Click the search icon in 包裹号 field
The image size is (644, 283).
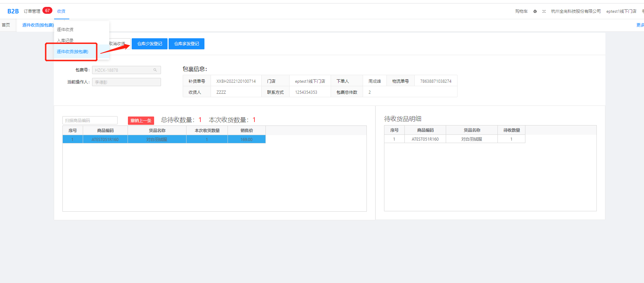(x=155, y=70)
